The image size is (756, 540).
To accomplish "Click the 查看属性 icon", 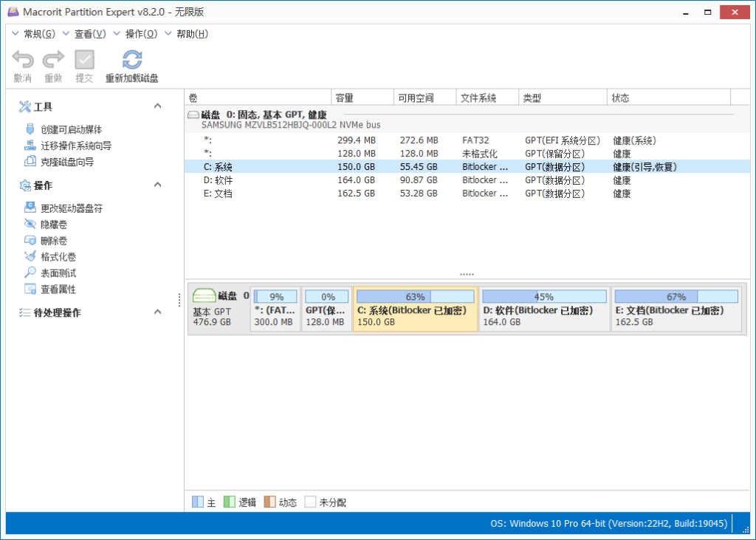I will click(30, 289).
